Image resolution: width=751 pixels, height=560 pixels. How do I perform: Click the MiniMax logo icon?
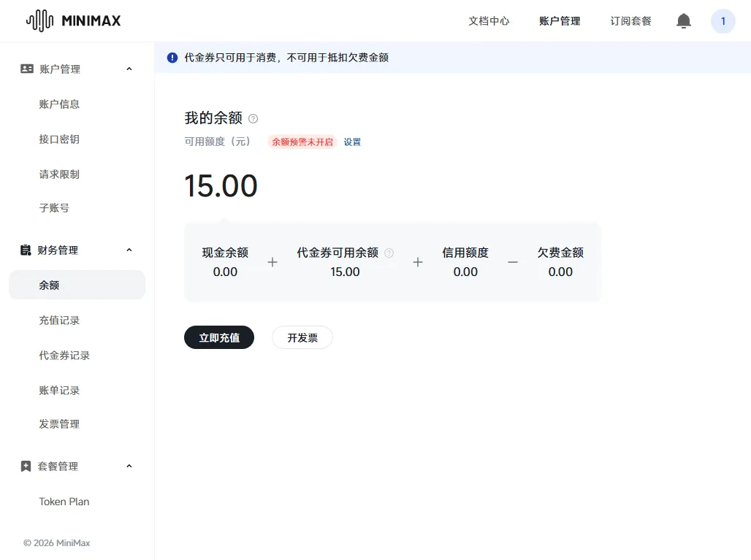click(x=39, y=20)
